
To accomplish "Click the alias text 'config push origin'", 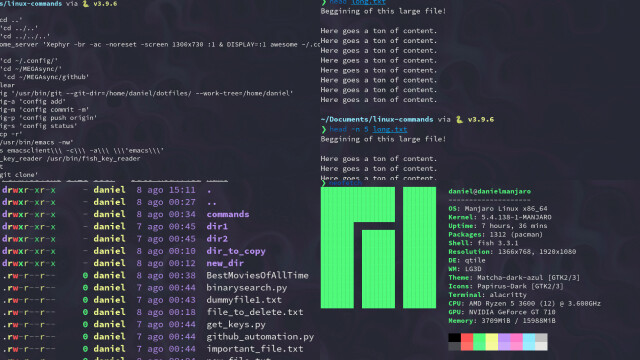I will click(x=58, y=118).
